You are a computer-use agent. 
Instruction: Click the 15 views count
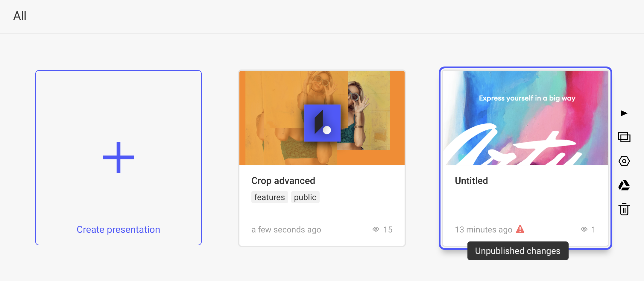coord(388,229)
